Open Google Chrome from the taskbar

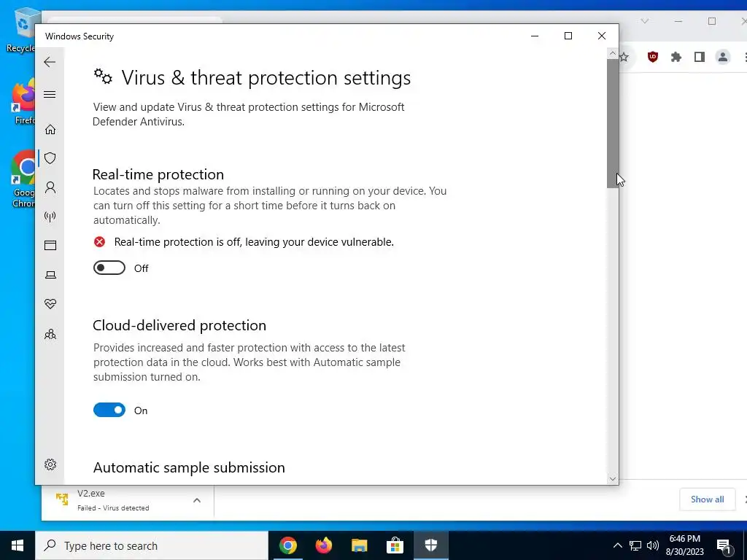(288, 545)
